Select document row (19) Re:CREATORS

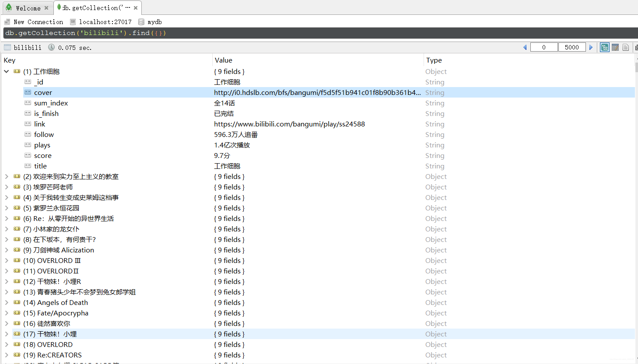319,355
